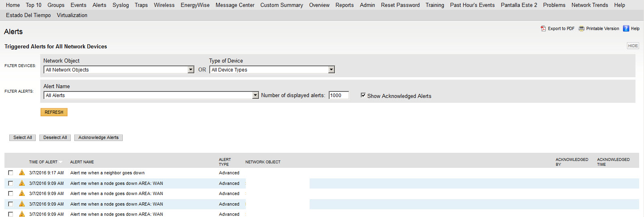This screenshot has height=217, width=644.
Task: Go to Top 10 menu
Action: pos(34,5)
